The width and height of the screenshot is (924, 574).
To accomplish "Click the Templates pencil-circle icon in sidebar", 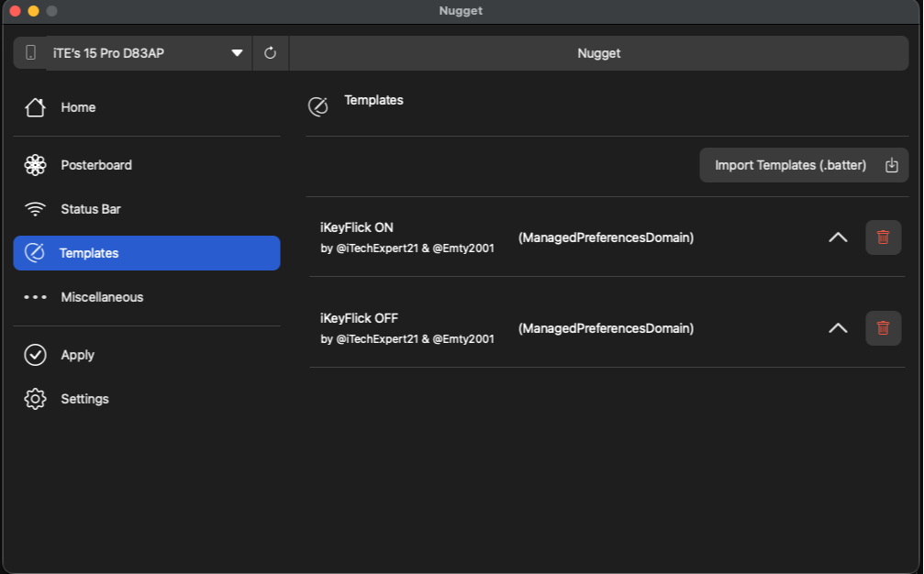I will (35, 252).
